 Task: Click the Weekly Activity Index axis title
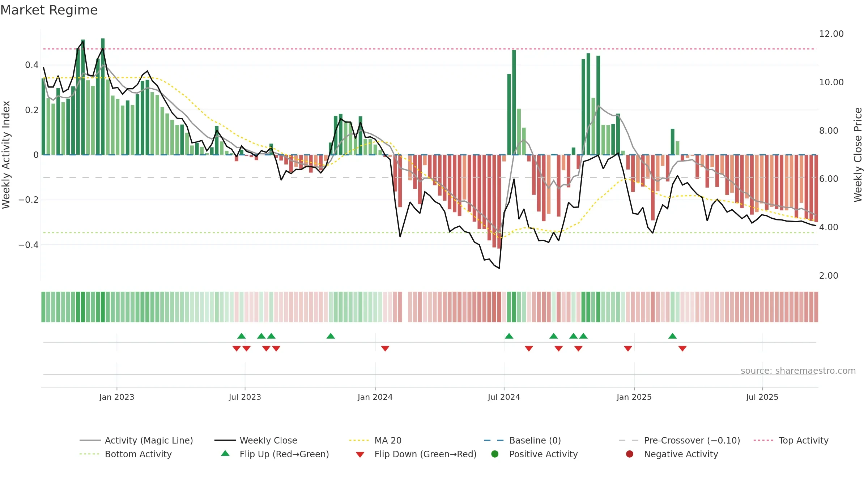tap(6, 155)
